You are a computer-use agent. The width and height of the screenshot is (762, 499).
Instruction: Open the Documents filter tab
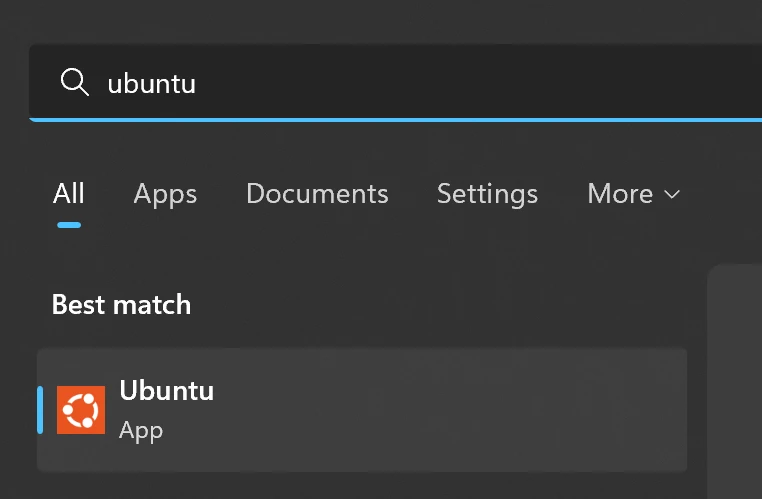click(x=317, y=194)
